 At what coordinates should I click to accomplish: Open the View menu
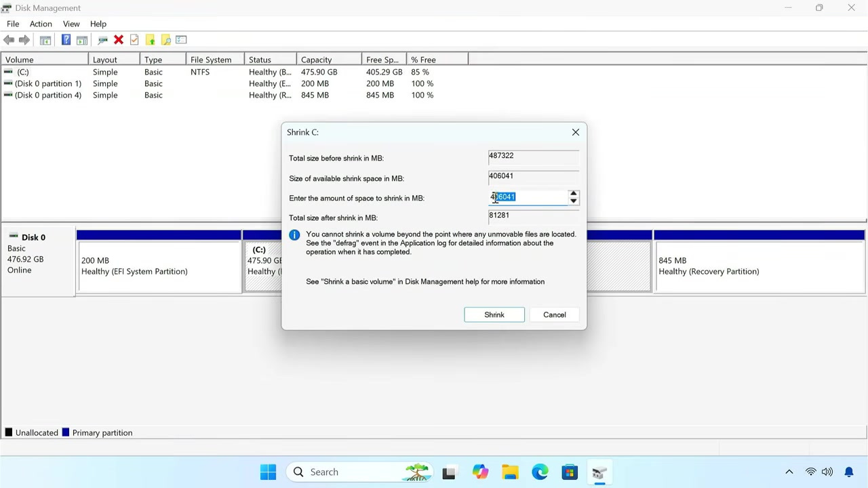coord(71,24)
